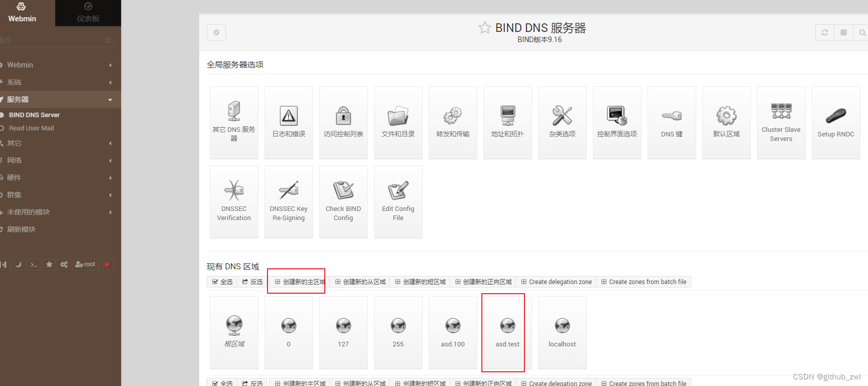
Task: Click the red logout icon
Action: 106,264
